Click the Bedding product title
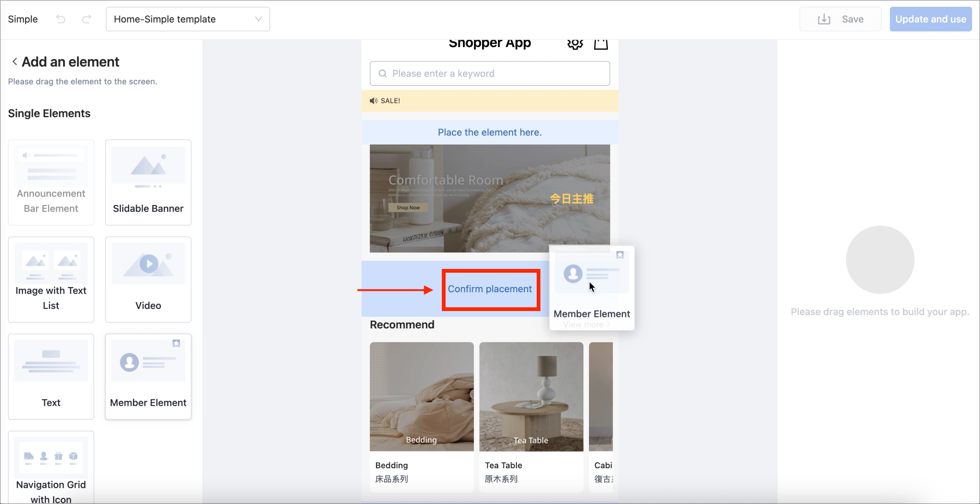Image resolution: width=980 pixels, height=504 pixels. [391, 465]
